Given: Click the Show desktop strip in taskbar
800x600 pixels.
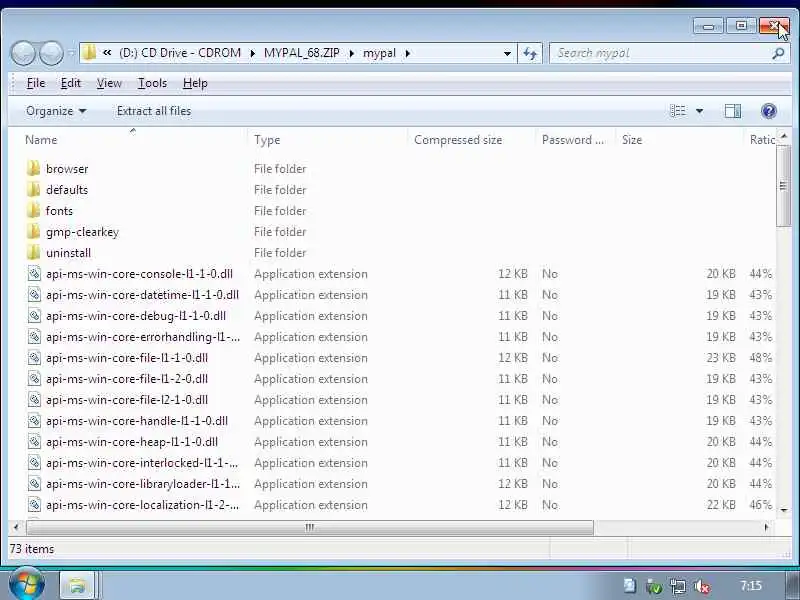Looking at the screenshot, I should coord(793,585).
